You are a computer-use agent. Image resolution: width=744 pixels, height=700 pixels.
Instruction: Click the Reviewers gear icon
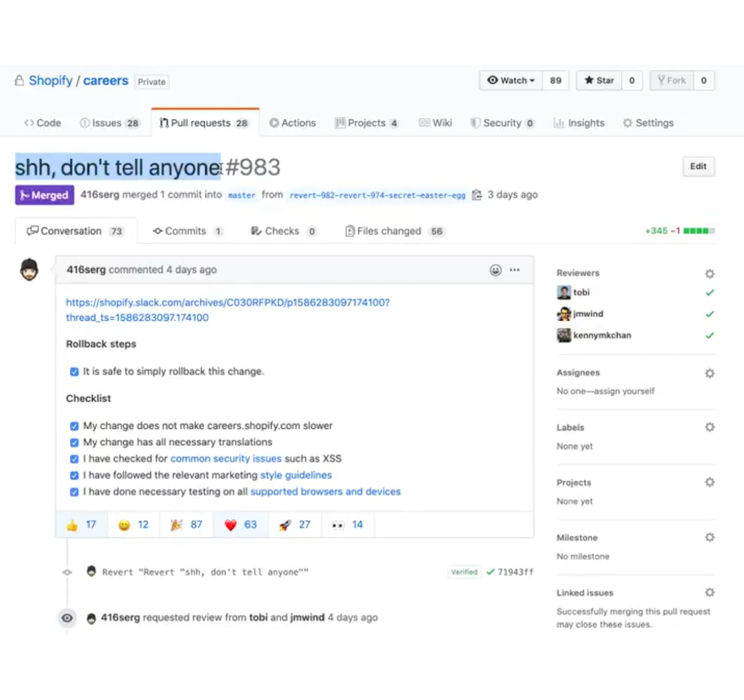coord(710,274)
